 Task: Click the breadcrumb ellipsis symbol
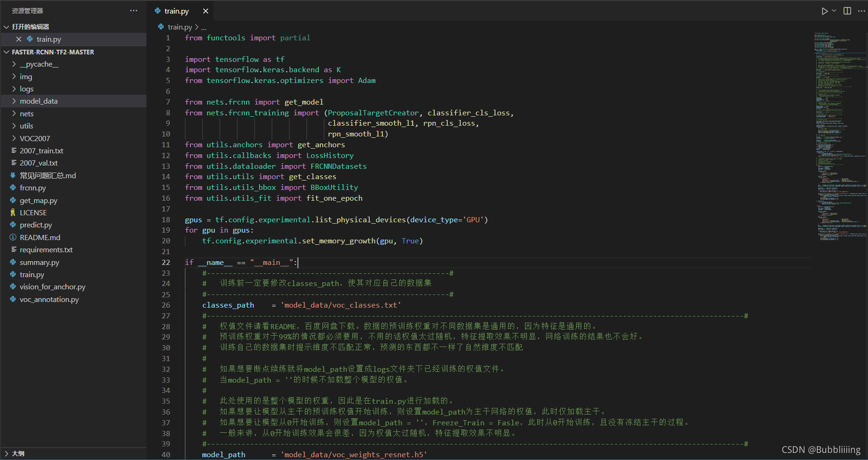(204, 27)
